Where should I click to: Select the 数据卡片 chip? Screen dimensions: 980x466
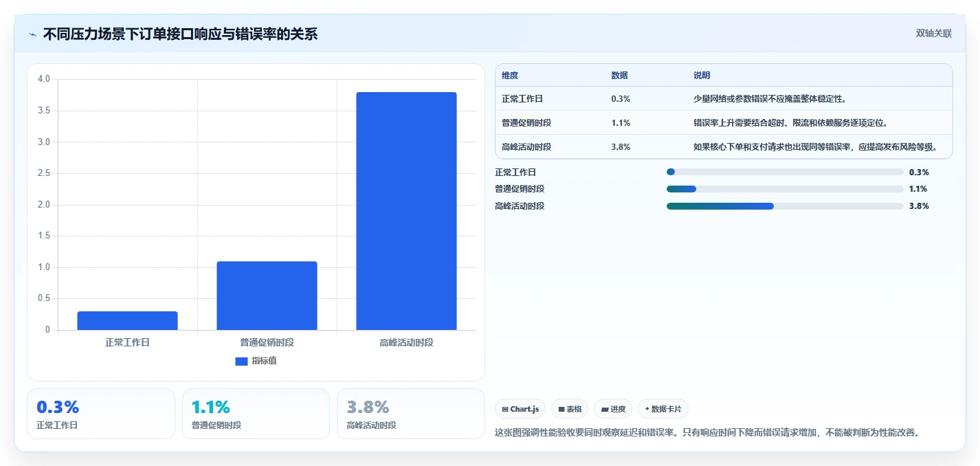point(663,409)
